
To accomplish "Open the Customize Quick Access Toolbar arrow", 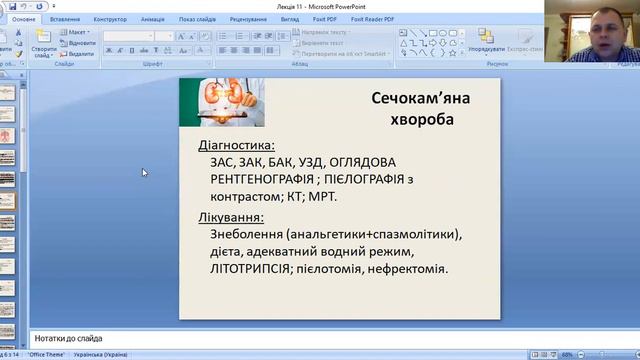I will [53, 7].
